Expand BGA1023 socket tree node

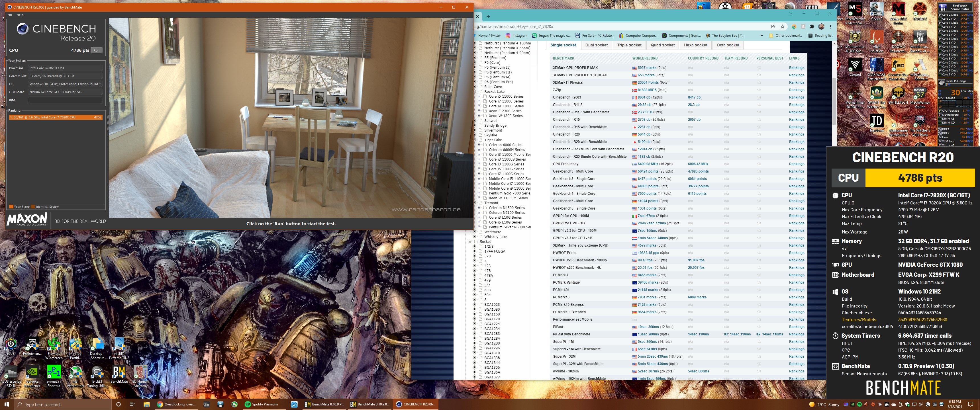(x=474, y=305)
